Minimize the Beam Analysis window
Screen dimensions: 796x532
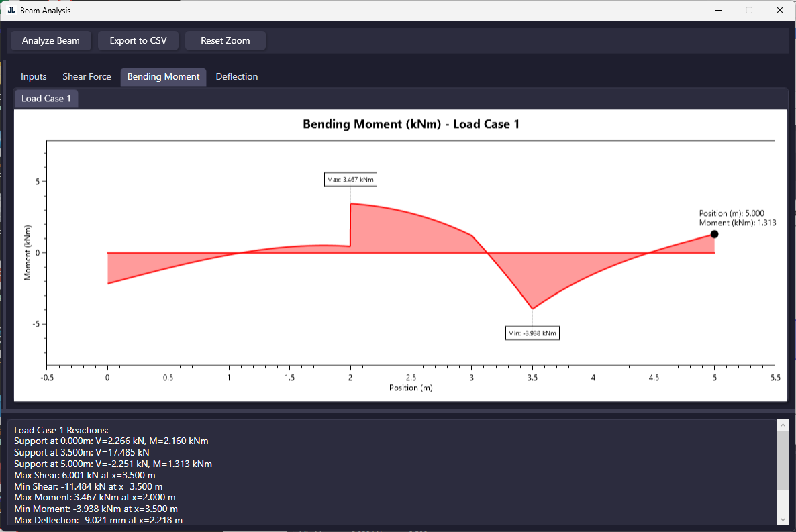(717, 10)
